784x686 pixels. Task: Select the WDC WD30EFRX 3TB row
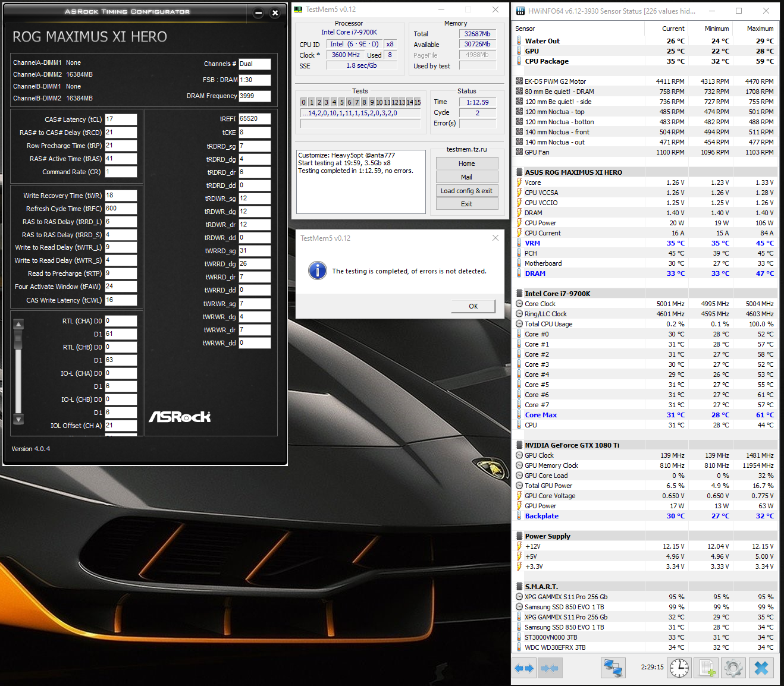pos(644,647)
